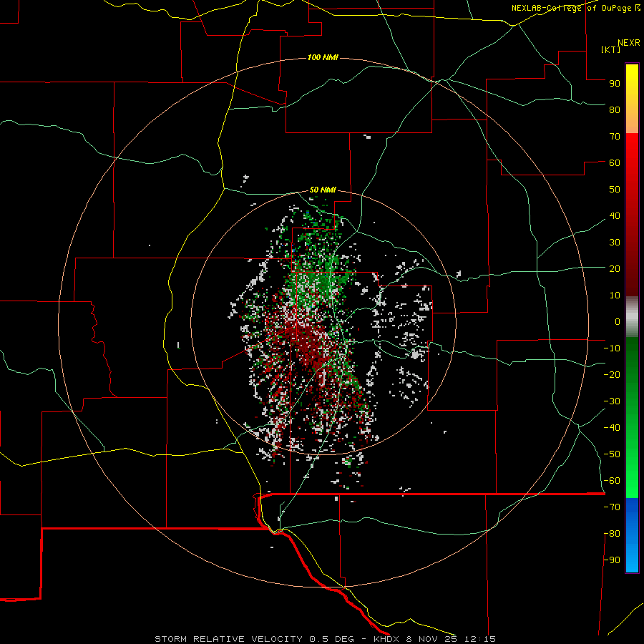Click the -50 scale label
This screenshot has width=644, height=644.
coord(612,454)
